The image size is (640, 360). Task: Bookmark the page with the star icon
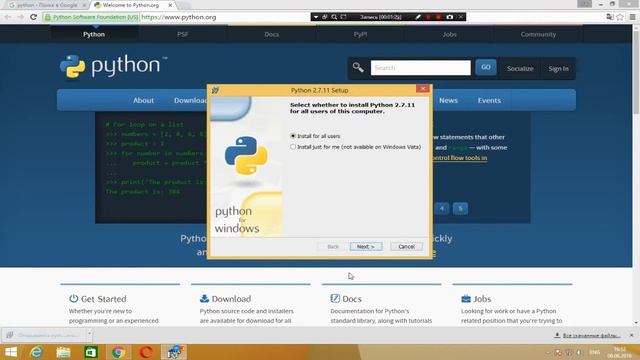pos(620,17)
